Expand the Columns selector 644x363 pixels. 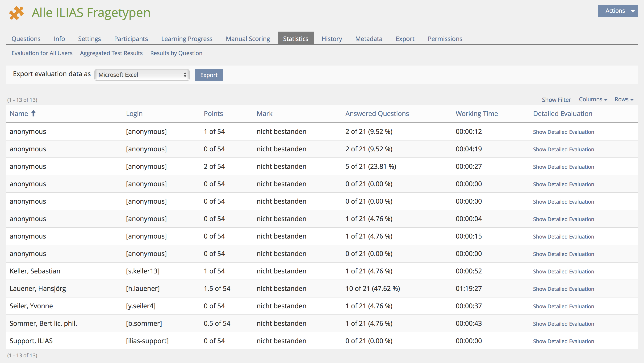(x=593, y=99)
